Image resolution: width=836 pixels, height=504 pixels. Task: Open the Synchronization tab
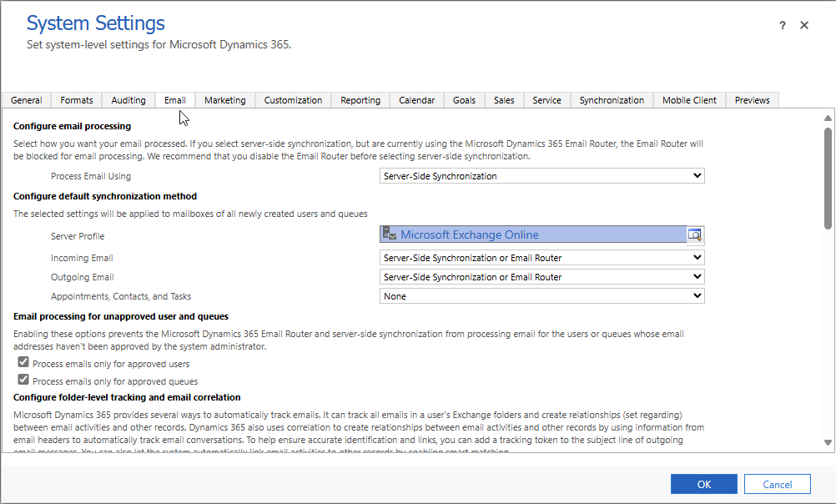[x=612, y=100]
